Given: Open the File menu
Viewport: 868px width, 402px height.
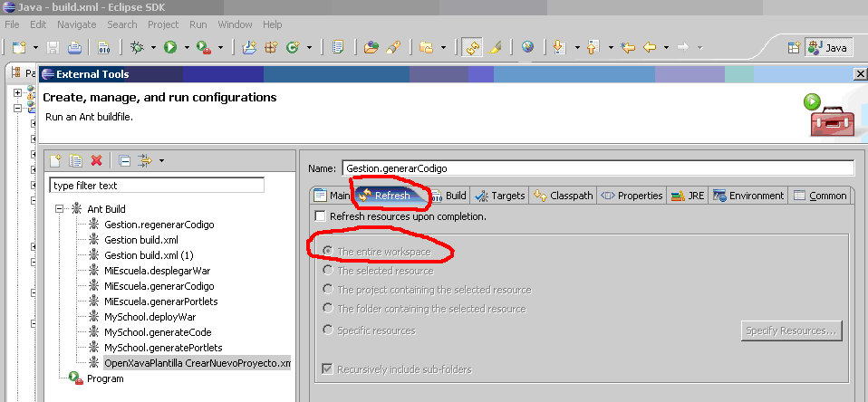Looking at the screenshot, I should click(x=12, y=24).
